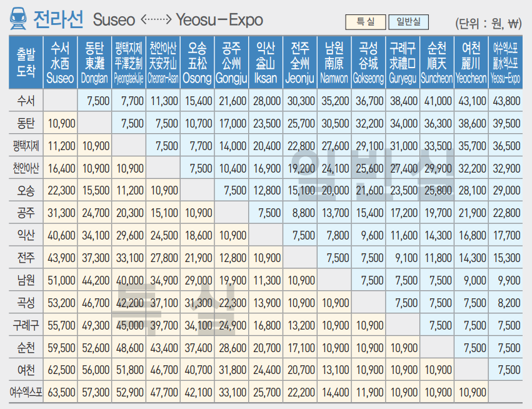Select the 28,000 fare cell
532x409 pixels.
pos(266,101)
